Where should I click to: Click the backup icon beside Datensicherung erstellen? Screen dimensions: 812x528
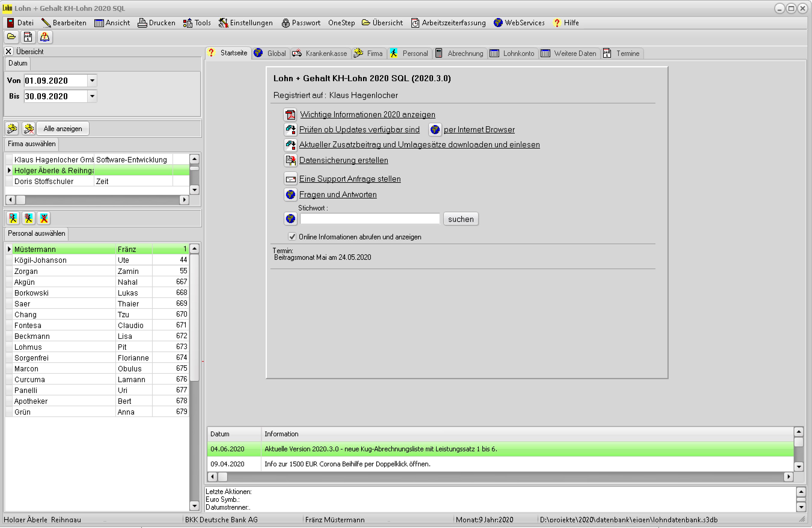point(290,160)
